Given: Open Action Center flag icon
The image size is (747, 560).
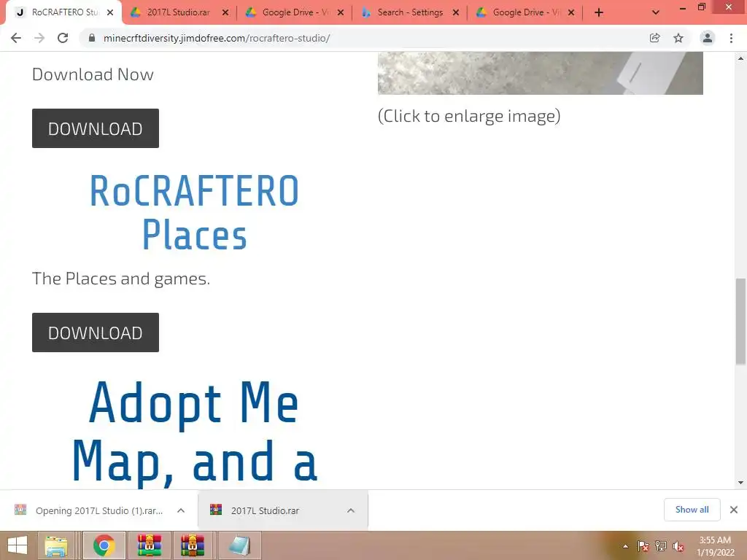Looking at the screenshot, I should (x=643, y=546).
